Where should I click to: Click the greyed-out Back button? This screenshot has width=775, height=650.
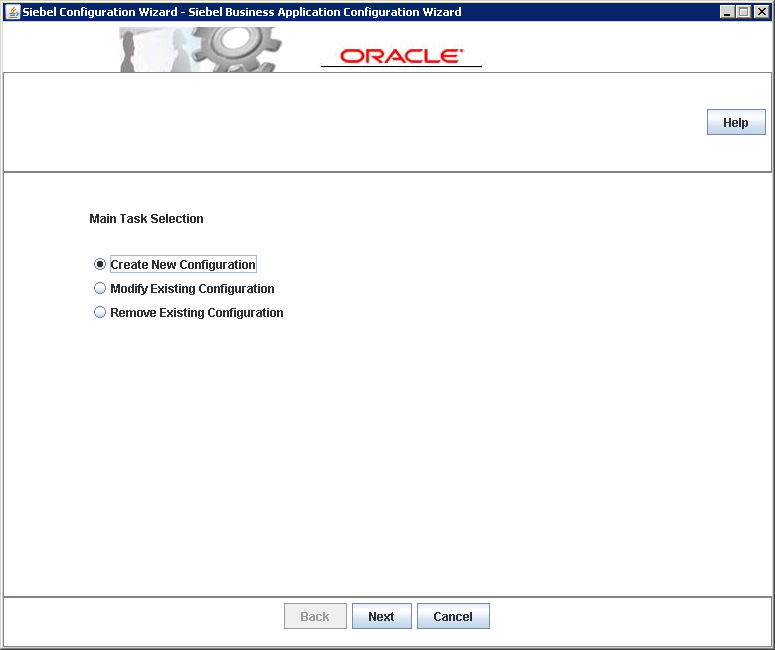point(315,617)
